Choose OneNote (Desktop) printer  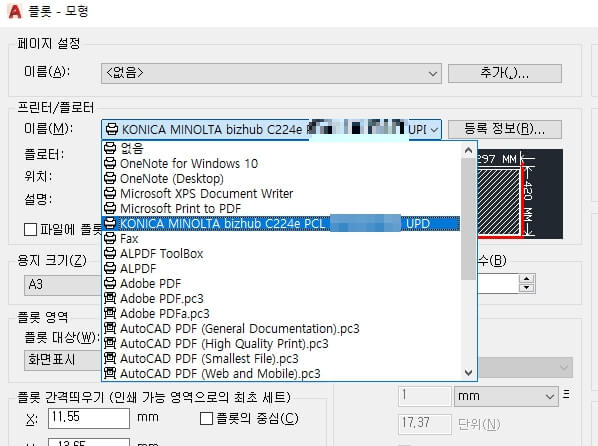point(281,178)
